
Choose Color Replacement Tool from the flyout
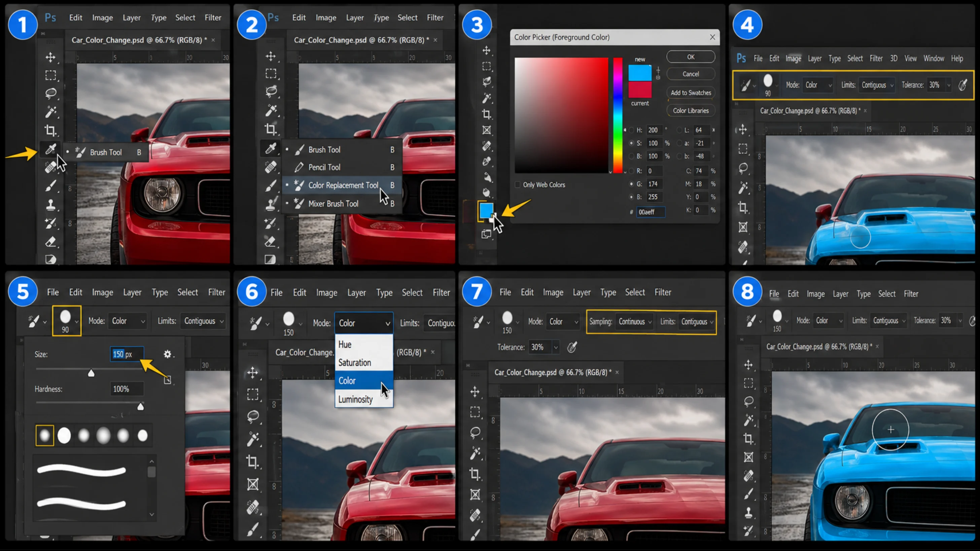click(342, 185)
